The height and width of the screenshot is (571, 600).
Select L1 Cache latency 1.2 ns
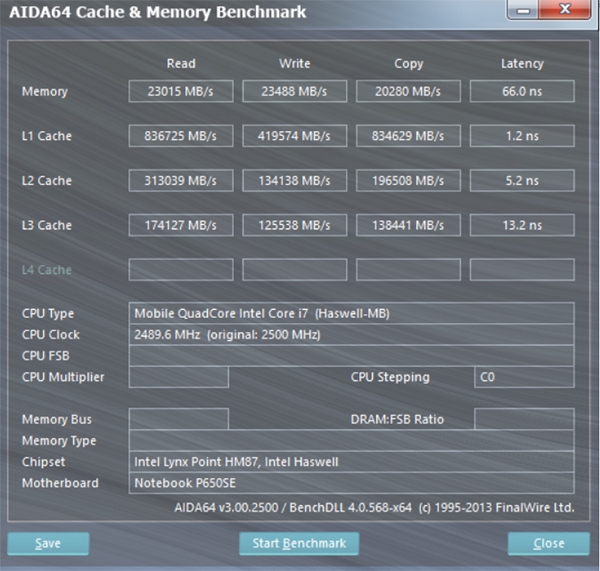pos(522,136)
